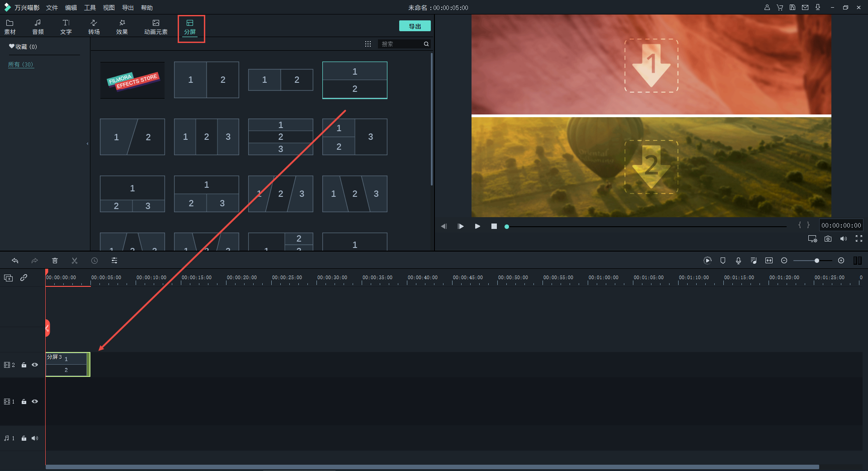Click the 导出 export button

(x=415, y=26)
